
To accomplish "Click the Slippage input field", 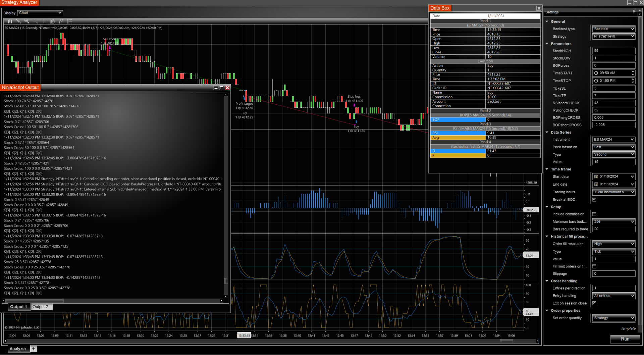I will (x=613, y=274).
